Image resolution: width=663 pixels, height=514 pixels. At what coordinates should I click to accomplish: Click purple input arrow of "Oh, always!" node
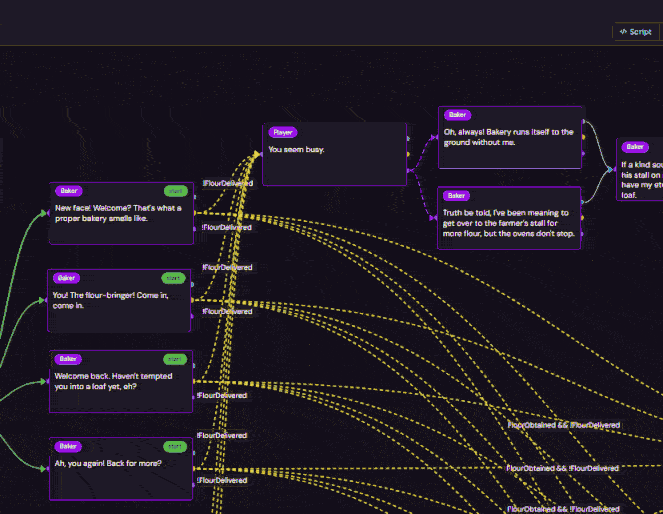point(434,137)
